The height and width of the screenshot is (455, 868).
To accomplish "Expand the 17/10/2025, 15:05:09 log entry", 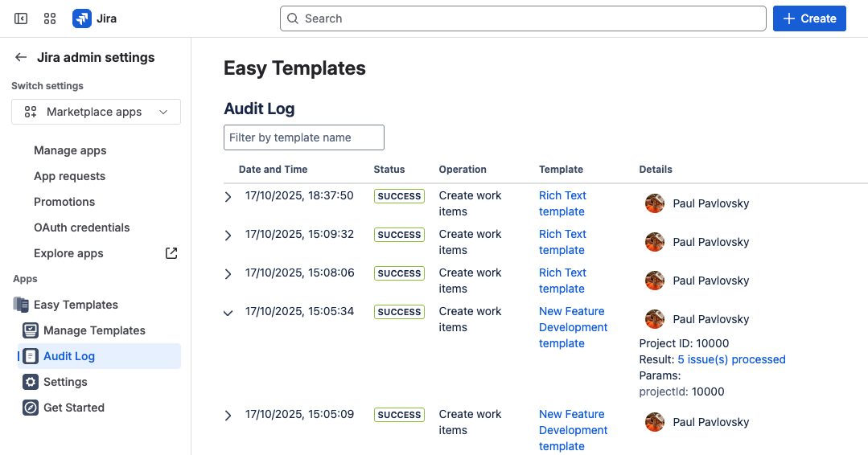I will [x=228, y=416].
